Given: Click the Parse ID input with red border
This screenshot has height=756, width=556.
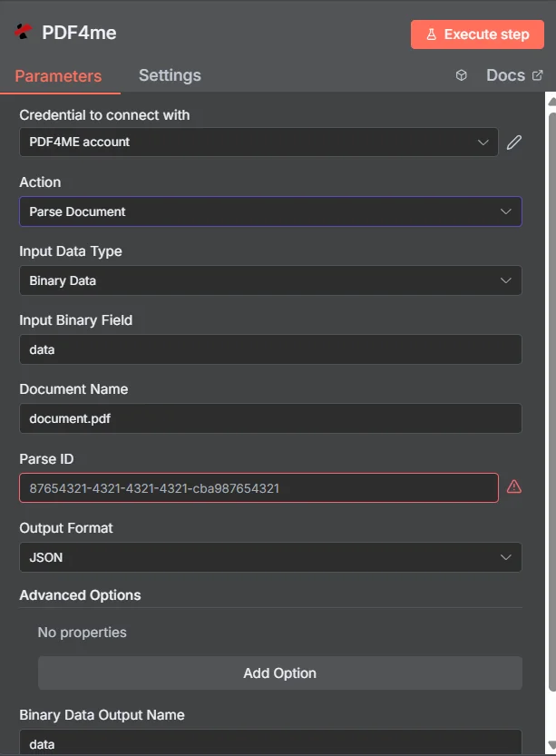Looking at the screenshot, I should pos(258,486).
